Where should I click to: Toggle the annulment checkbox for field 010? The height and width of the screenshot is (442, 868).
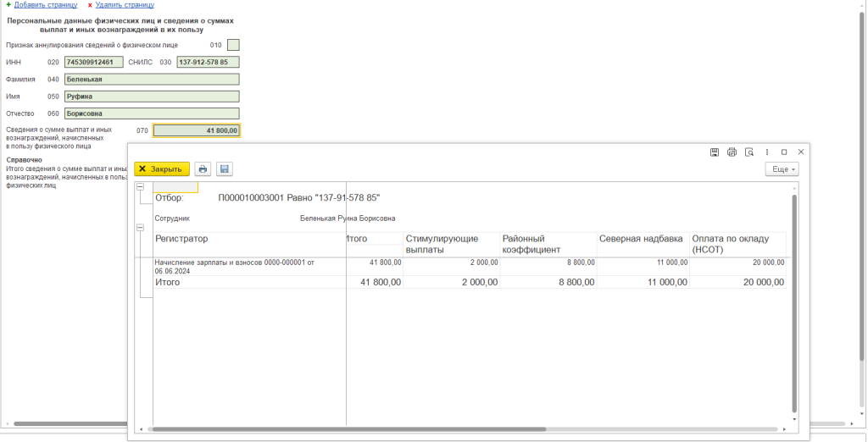234,45
